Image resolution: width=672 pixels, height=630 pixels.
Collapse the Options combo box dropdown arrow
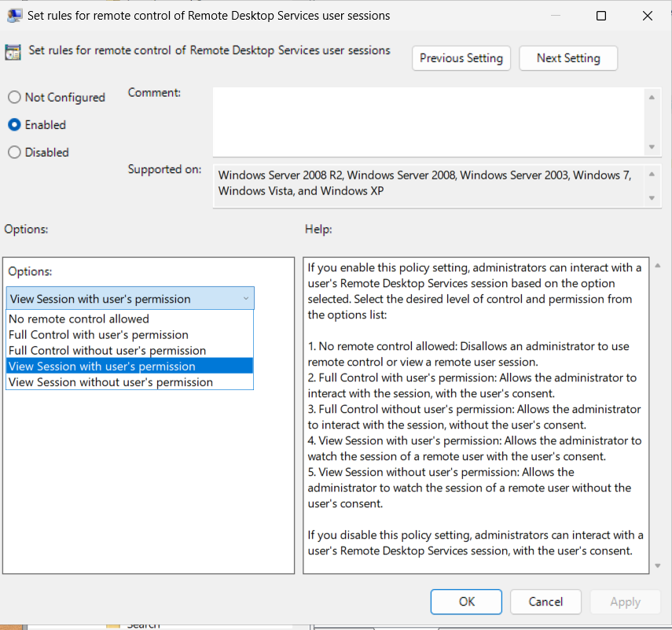coord(246,299)
